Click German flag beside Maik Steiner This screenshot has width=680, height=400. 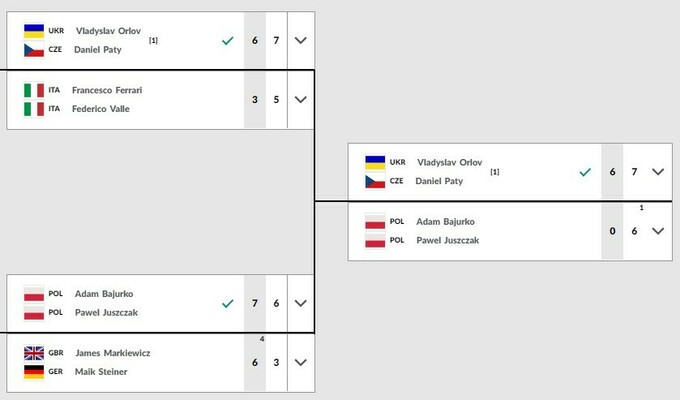click(x=33, y=371)
